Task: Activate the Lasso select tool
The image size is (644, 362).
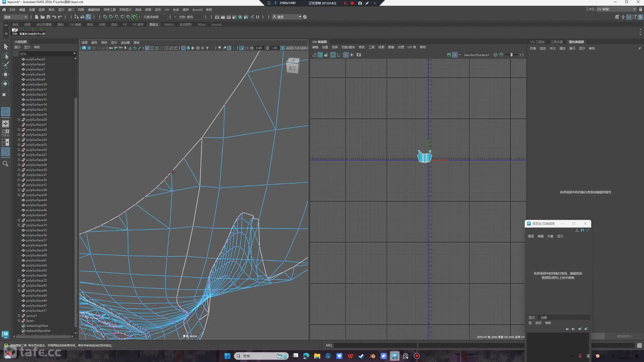Action: point(6,56)
